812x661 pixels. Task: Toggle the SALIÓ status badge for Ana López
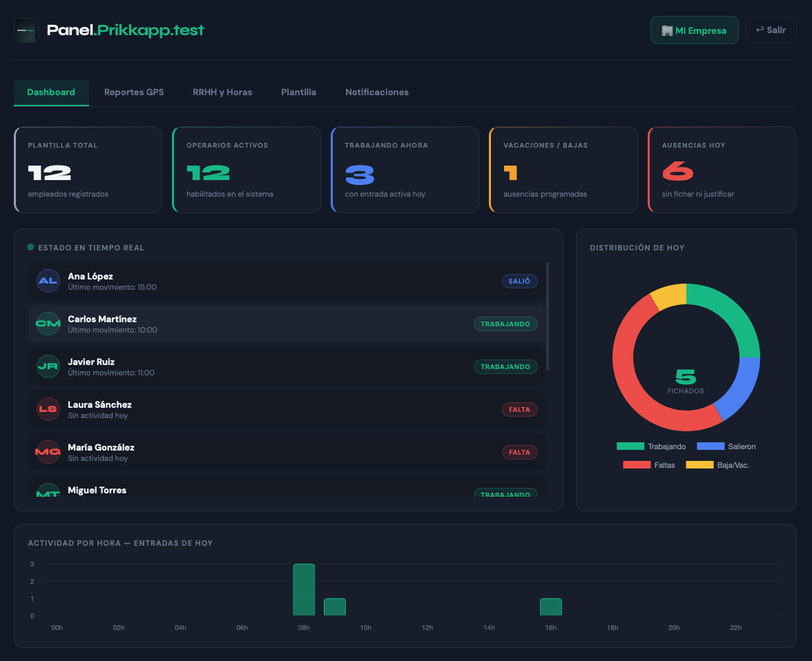click(519, 281)
